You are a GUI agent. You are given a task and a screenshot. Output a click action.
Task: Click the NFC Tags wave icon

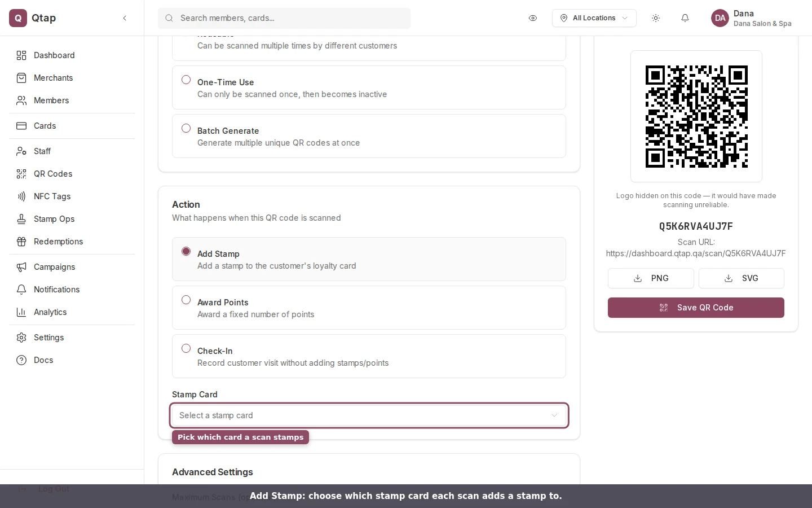click(21, 196)
